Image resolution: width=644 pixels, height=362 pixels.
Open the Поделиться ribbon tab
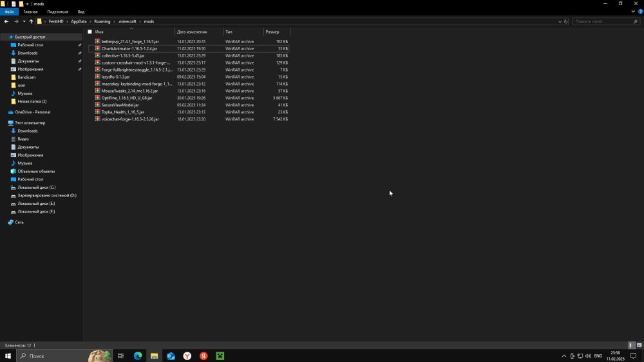(x=57, y=12)
